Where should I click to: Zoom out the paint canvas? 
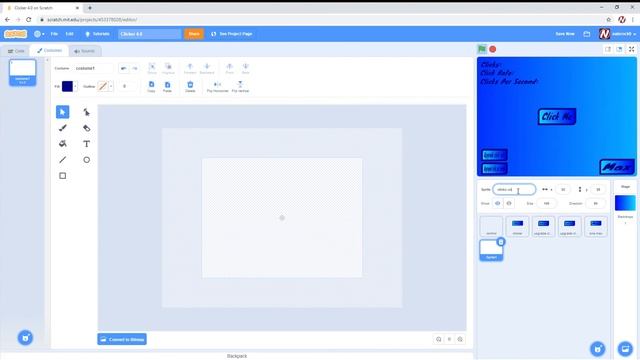pyautogui.click(x=439, y=339)
